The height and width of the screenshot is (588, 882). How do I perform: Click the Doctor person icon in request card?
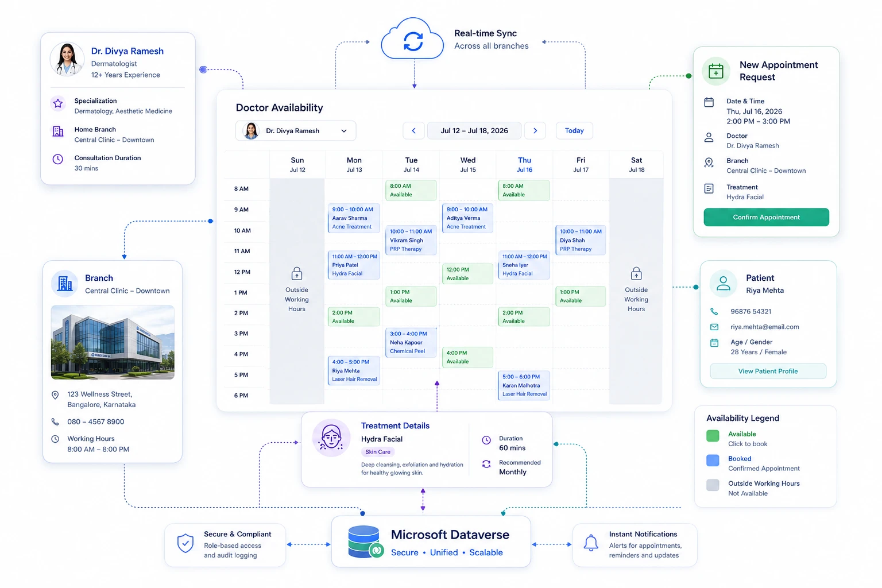[709, 137]
